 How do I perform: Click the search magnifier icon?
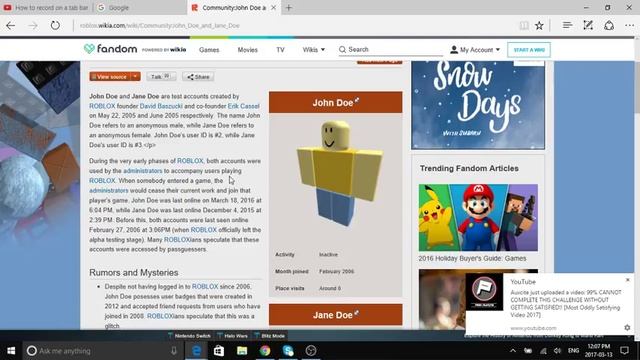point(342,49)
